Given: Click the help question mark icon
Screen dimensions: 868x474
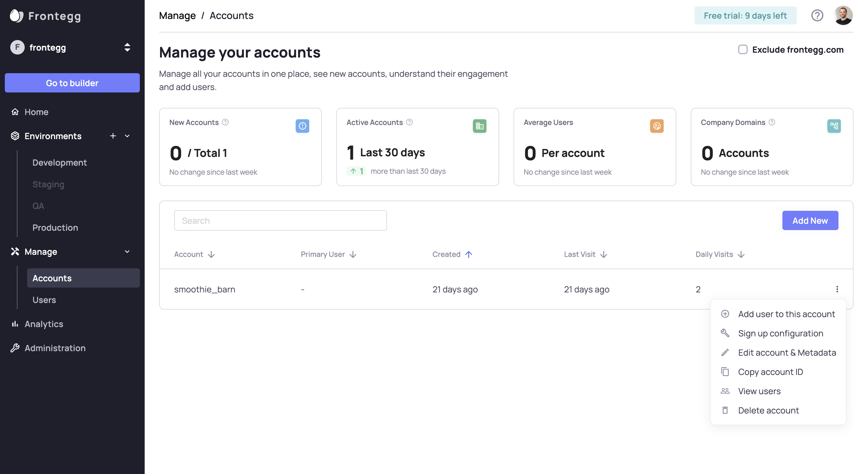Looking at the screenshot, I should pos(817,15).
